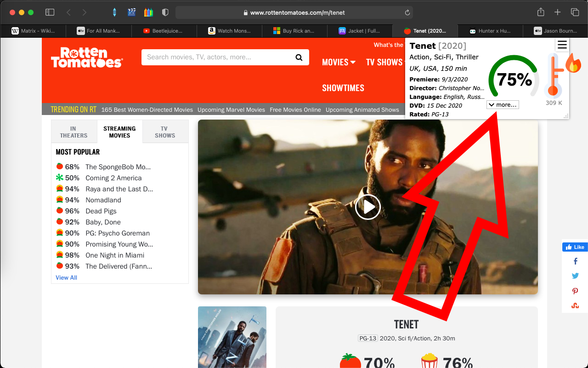Image resolution: width=588 pixels, height=368 pixels.
Task: Click the audience score popcorn icon
Action: 430,361
